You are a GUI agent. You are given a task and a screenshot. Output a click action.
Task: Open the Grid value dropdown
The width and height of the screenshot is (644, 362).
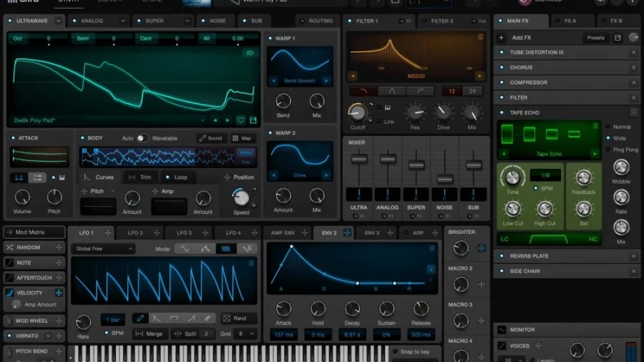click(x=245, y=333)
